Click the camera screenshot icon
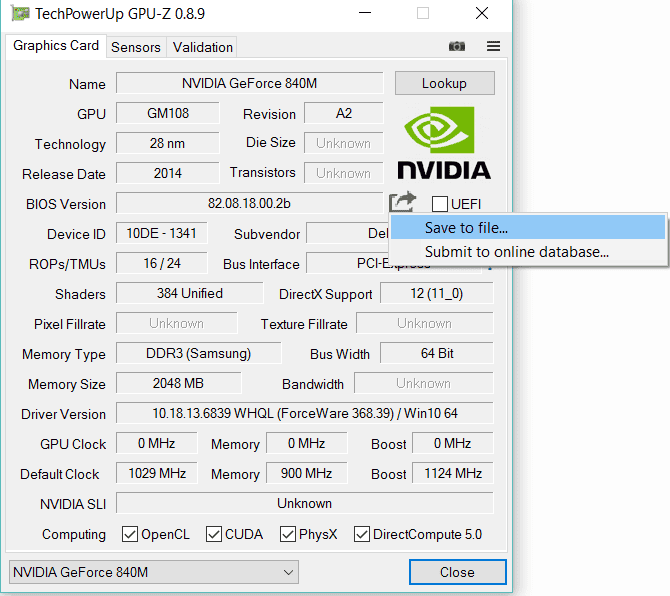 coord(456,46)
